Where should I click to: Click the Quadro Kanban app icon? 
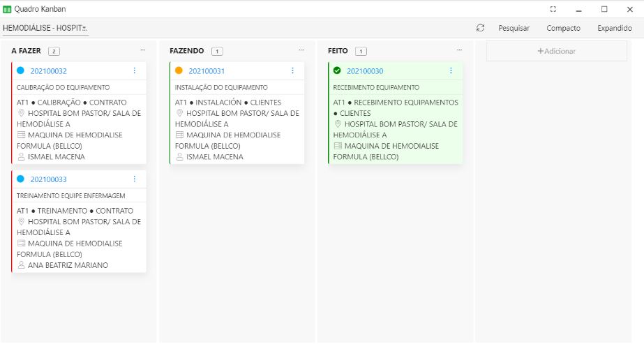7,9
